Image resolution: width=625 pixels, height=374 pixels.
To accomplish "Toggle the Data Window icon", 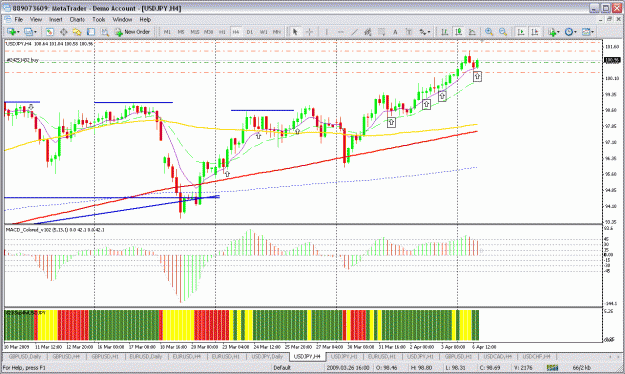I will pos(63,32).
